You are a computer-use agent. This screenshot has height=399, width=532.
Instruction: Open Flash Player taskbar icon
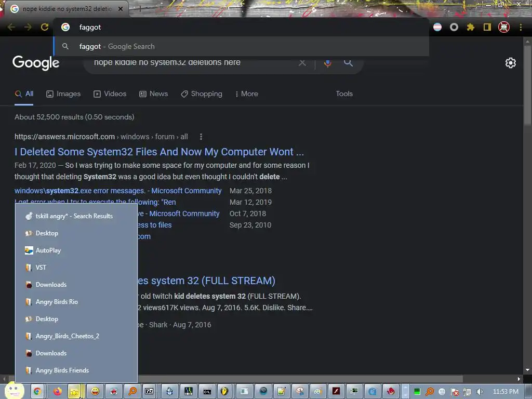coord(336,392)
